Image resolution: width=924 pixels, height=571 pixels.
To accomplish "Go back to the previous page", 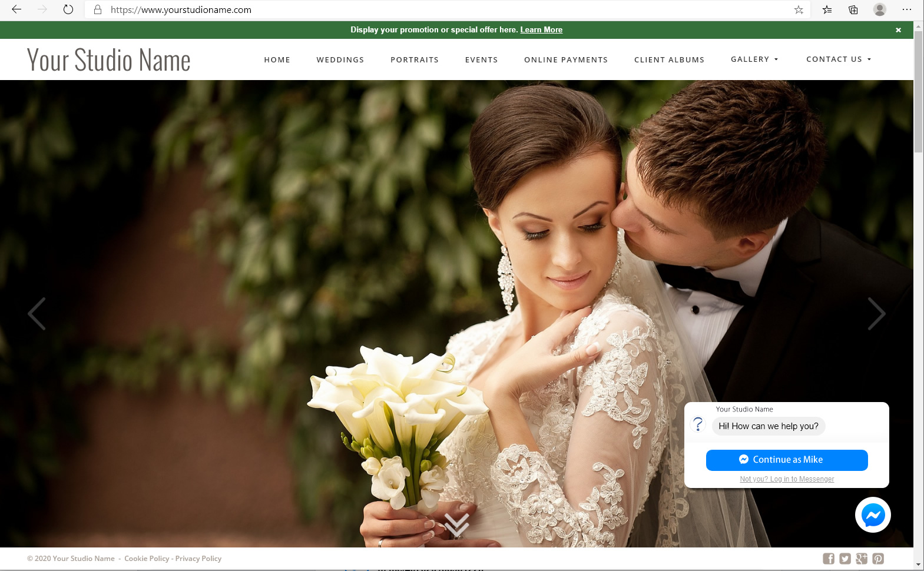I will [16, 9].
